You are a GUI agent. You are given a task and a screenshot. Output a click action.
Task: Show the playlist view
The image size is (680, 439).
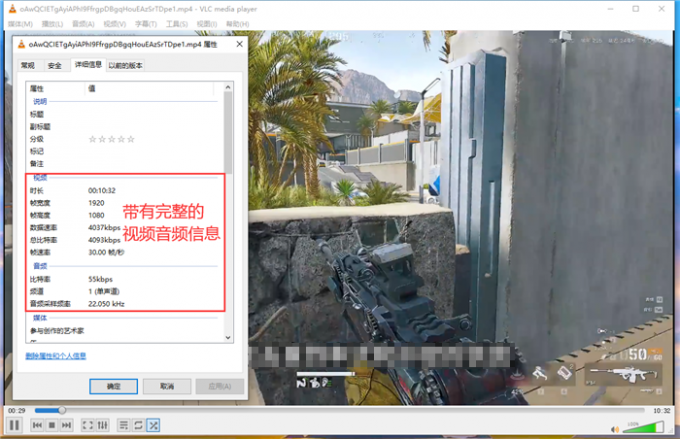point(124,425)
